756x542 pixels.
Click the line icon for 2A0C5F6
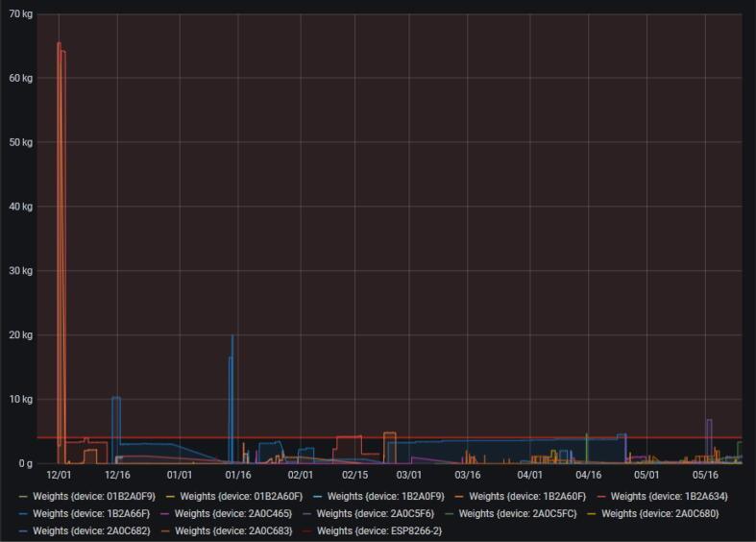pos(307,514)
